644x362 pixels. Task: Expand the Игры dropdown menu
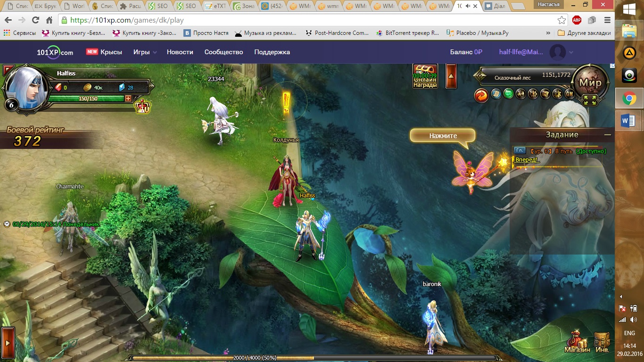click(145, 52)
